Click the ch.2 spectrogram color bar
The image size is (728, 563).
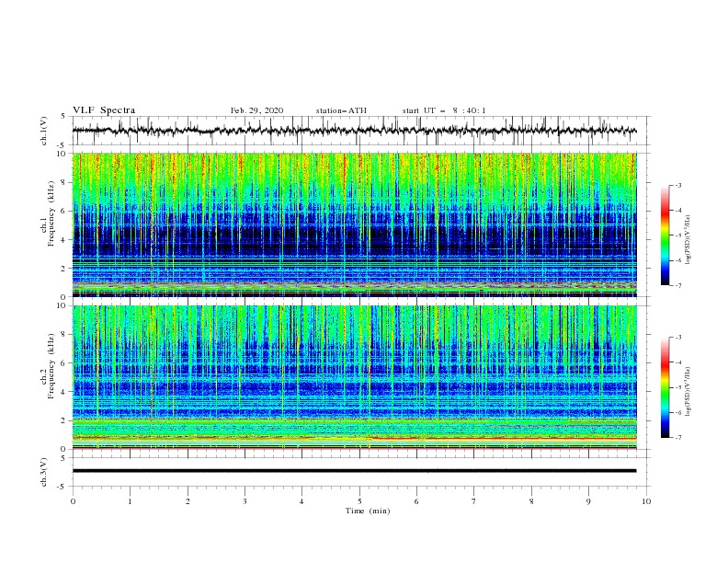[x=665, y=387]
